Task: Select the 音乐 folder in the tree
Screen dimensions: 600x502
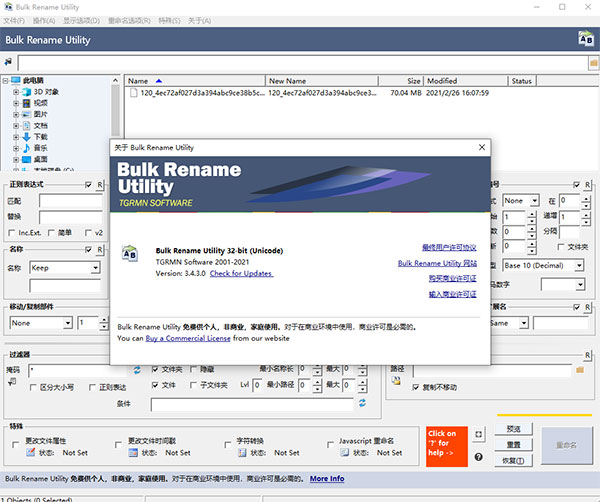Action: tap(40, 148)
